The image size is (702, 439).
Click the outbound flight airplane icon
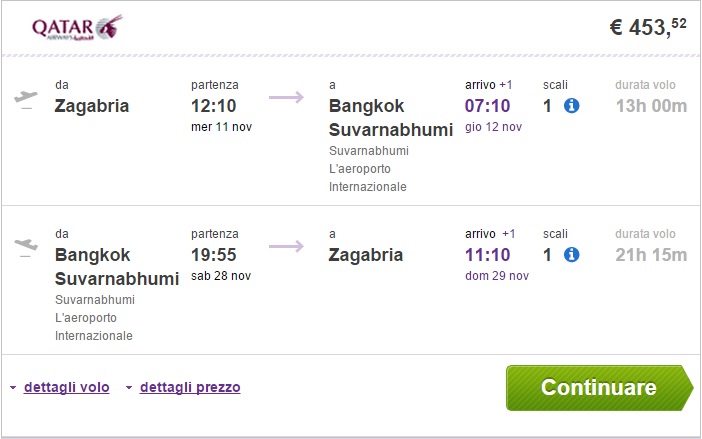[x=26, y=98]
